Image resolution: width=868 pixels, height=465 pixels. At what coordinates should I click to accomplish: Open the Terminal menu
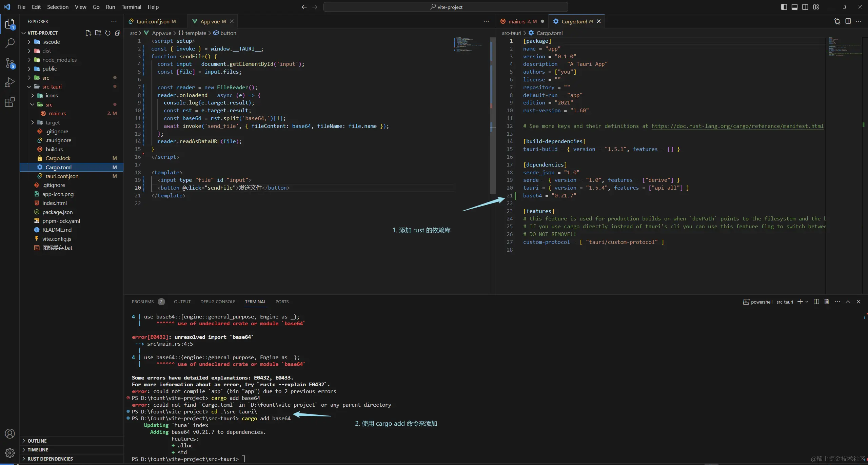(131, 7)
